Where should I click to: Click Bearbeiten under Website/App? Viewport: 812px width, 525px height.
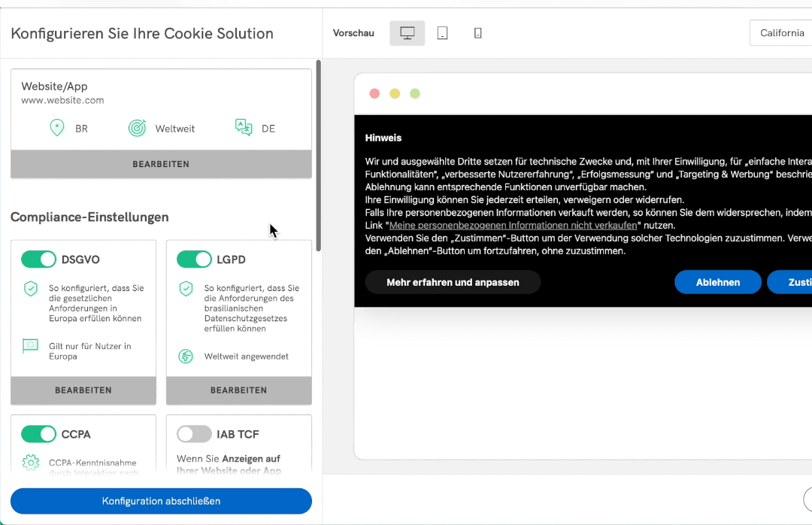[161, 164]
